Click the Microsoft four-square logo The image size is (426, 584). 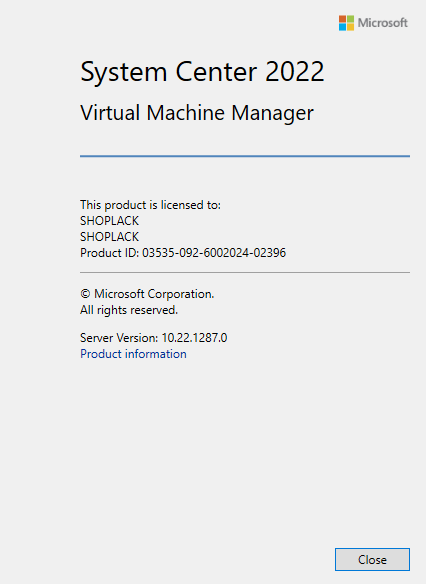346,23
